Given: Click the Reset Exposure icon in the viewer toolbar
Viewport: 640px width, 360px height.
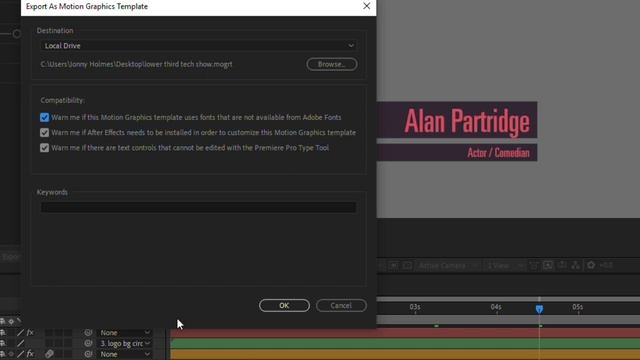Looking at the screenshot, I should pyautogui.click(x=591, y=265).
